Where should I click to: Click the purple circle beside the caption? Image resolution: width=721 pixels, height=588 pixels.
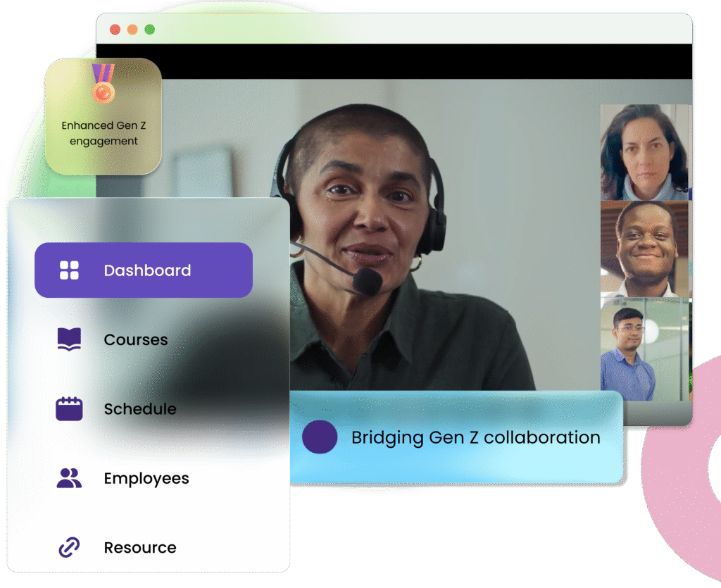click(x=320, y=437)
